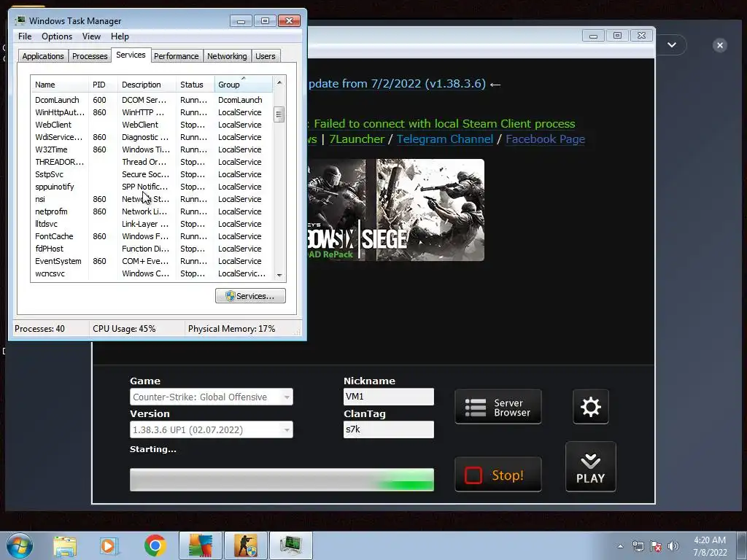Click the shield icon on the Services button

click(230, 296)
